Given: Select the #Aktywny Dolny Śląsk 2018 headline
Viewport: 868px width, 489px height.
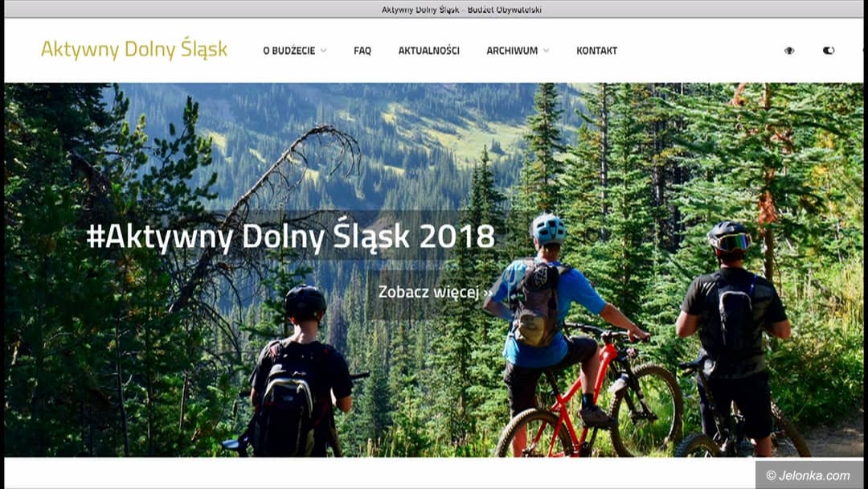Looking at the screenshot, I should (x=291, y=236).
